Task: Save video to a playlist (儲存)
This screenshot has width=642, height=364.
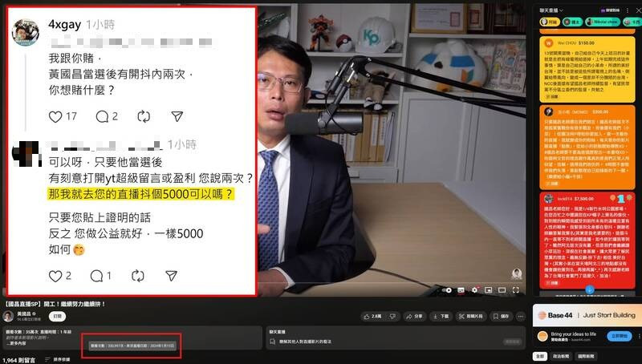Action: tap(501, 316)
